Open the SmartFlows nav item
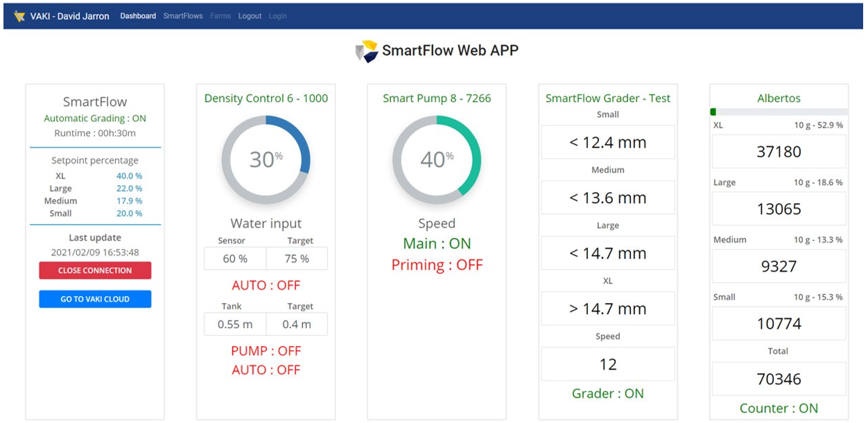The image size is (868, 423). [x=183, y=16]
